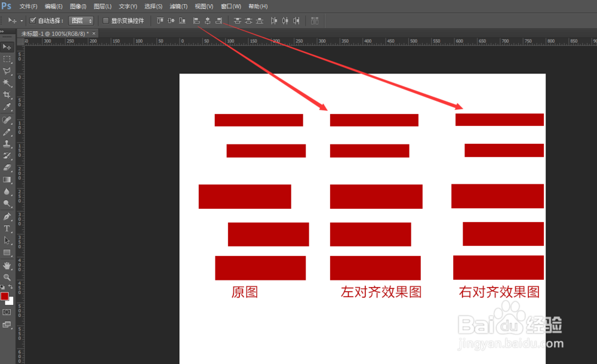Select the Eraser tool
Screen dimensions: 597x364
7,168
